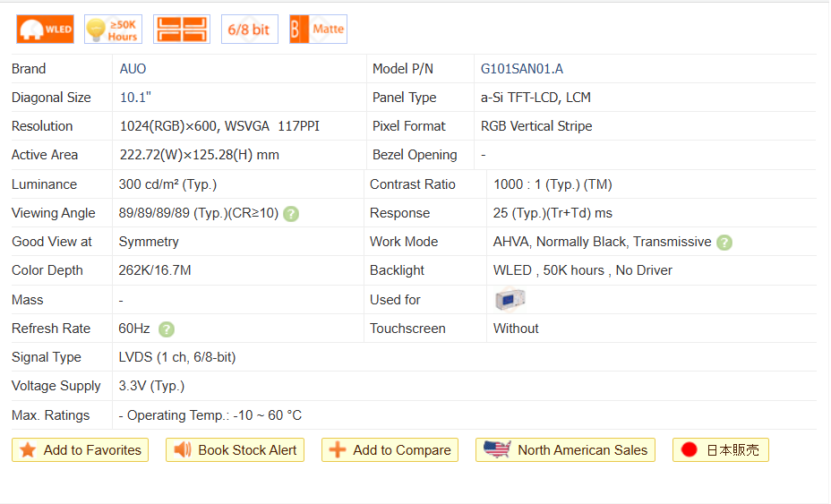This screenshot has height=504, width=831.
Task: Open North American Sales
Action: (x=565, y=450)
